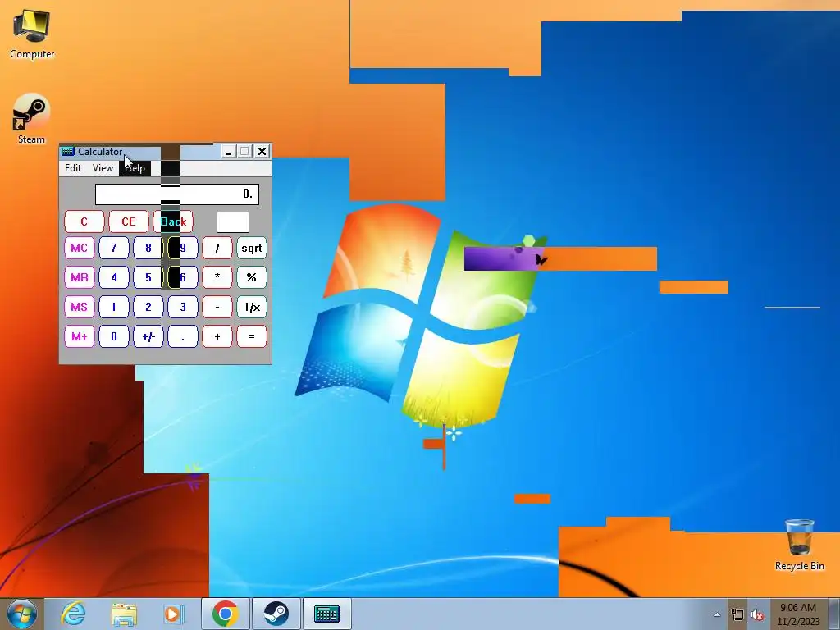Viewport: 840px width, 630px height.
Task: Click digit 4 on calculator
Action: click(x=113, y=277)
